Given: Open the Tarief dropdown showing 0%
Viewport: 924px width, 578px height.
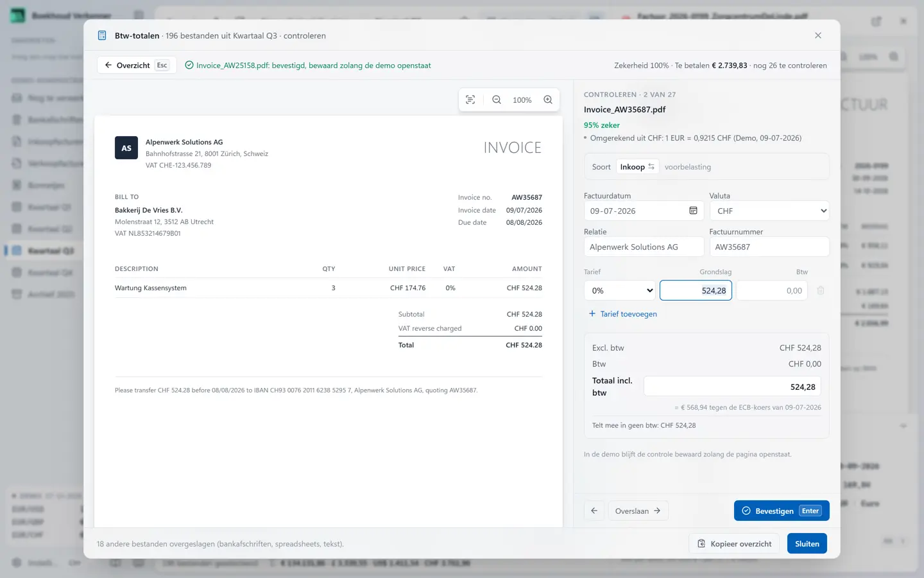Looking at the screenshot, I should (620, 290).
